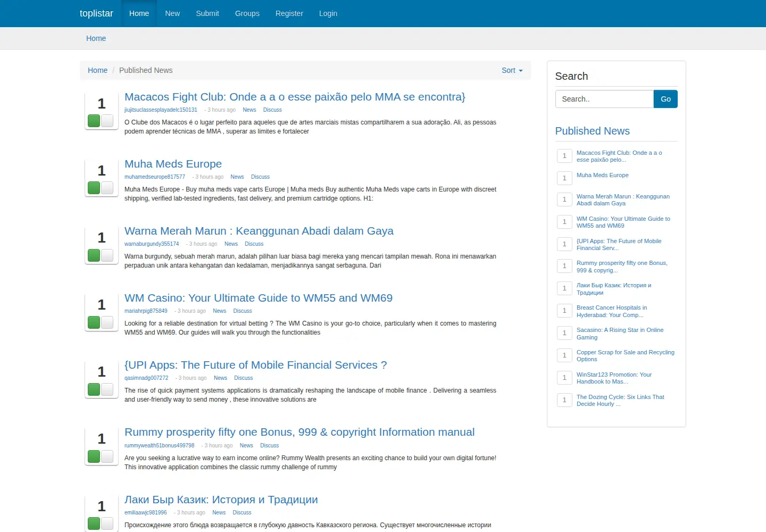Click News category under Rummy prosperity
Viewport: 766px width, 532px height.
click(x=246, y=445)
